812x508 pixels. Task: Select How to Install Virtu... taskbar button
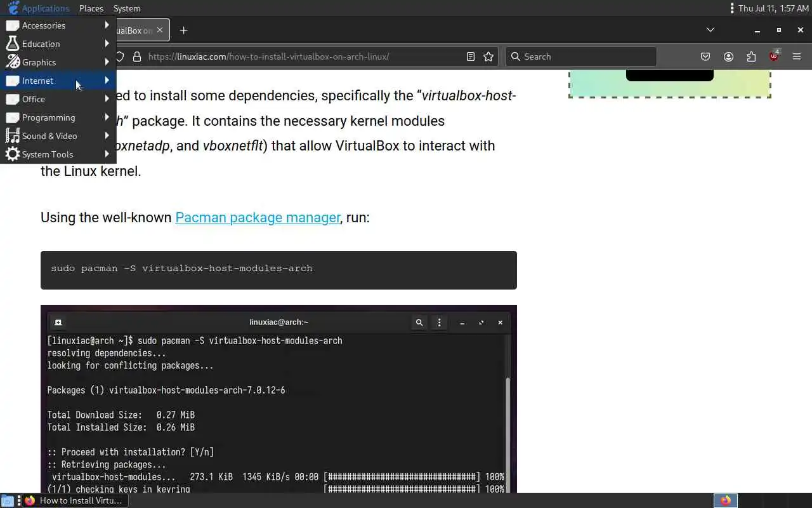(x=75, y=500)
